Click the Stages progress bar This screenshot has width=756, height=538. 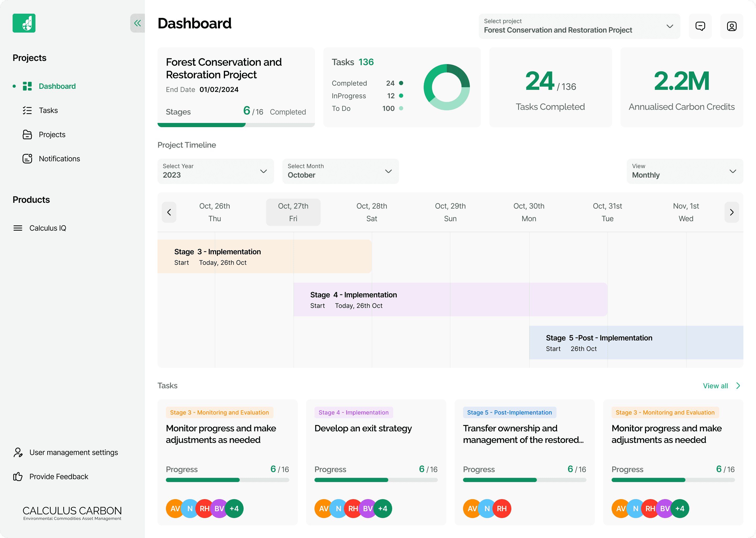point(236,125)
